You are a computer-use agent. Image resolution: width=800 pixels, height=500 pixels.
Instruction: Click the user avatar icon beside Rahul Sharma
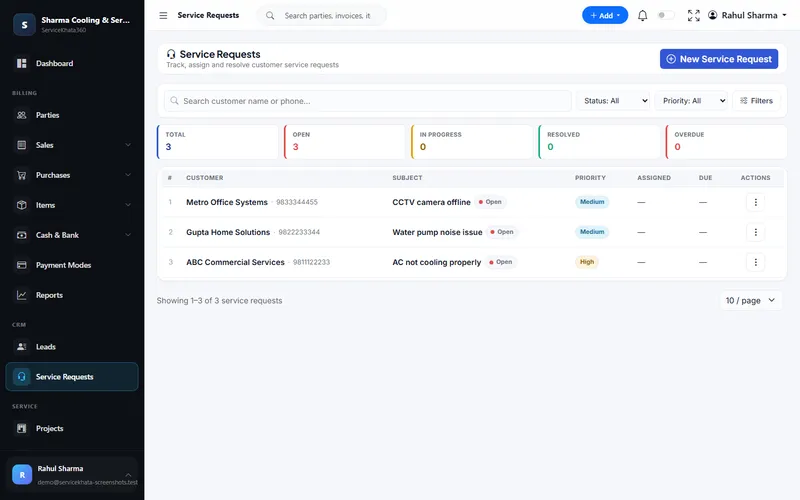pyautogui.click(x=712, y=15)
